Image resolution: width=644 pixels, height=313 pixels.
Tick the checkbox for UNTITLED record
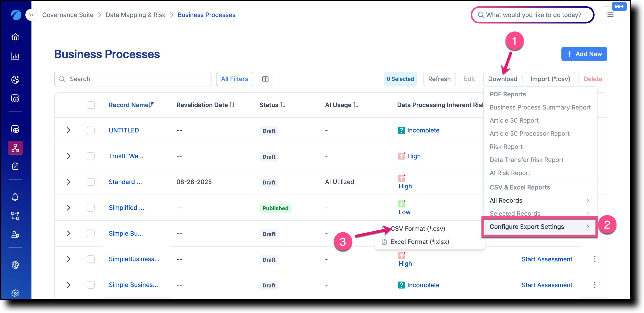tap(91, 130)
